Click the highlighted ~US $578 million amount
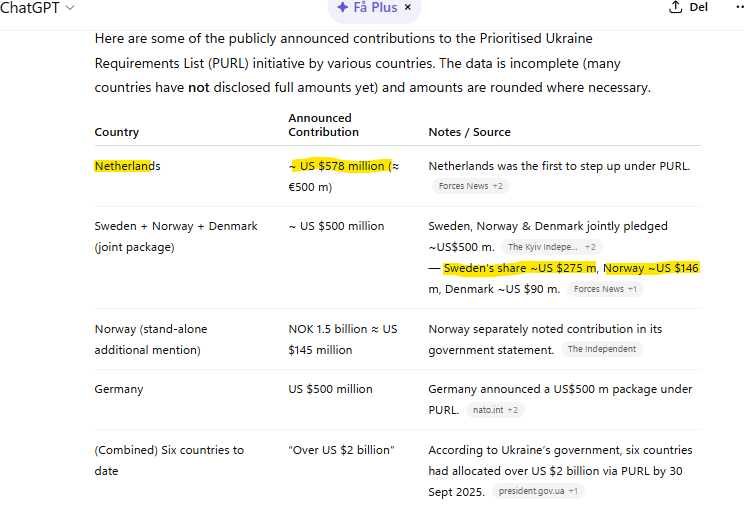 339,166
